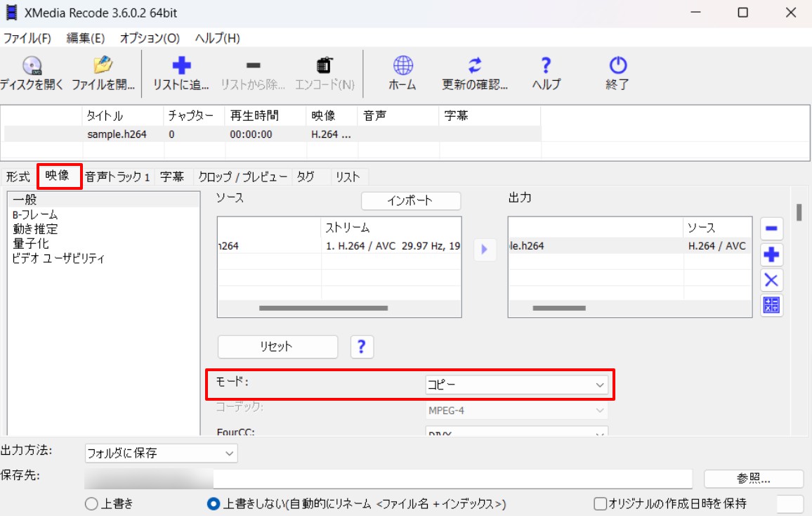
Task: Remove output stream with blue minus button
Action: pos(771,228)
